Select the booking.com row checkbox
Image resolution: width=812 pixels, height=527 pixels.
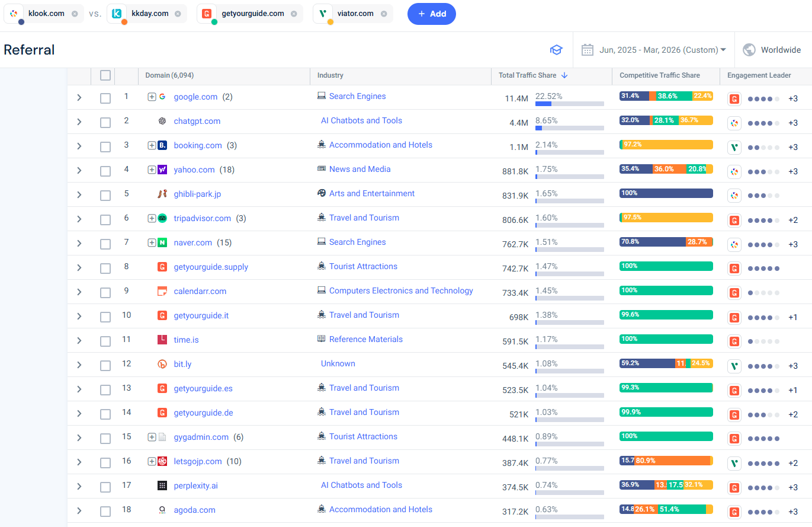[x=105, y=147]
